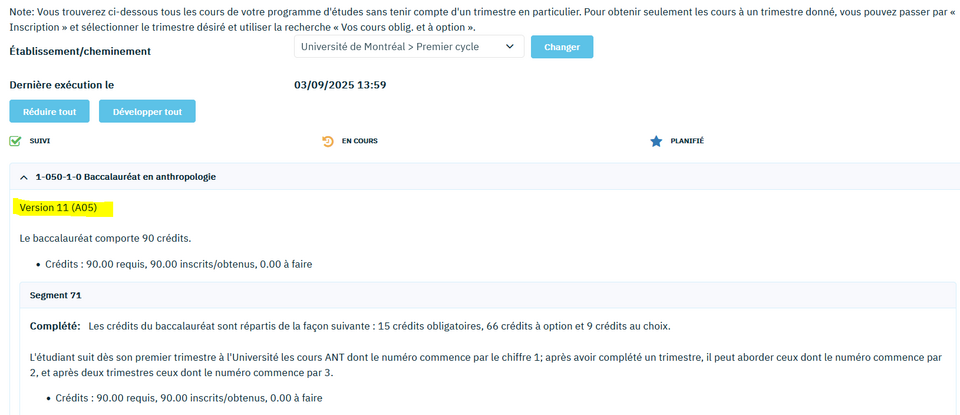Click the 03/09/2025 13:59 execution date
960x415 pixels.
(340, 85)
